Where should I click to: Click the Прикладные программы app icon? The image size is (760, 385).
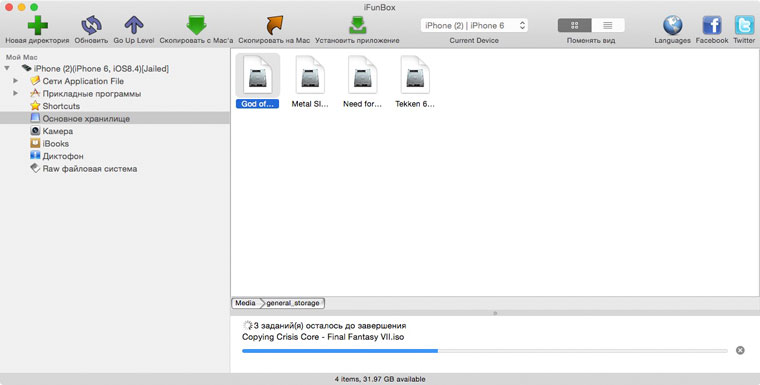point(35,93)
